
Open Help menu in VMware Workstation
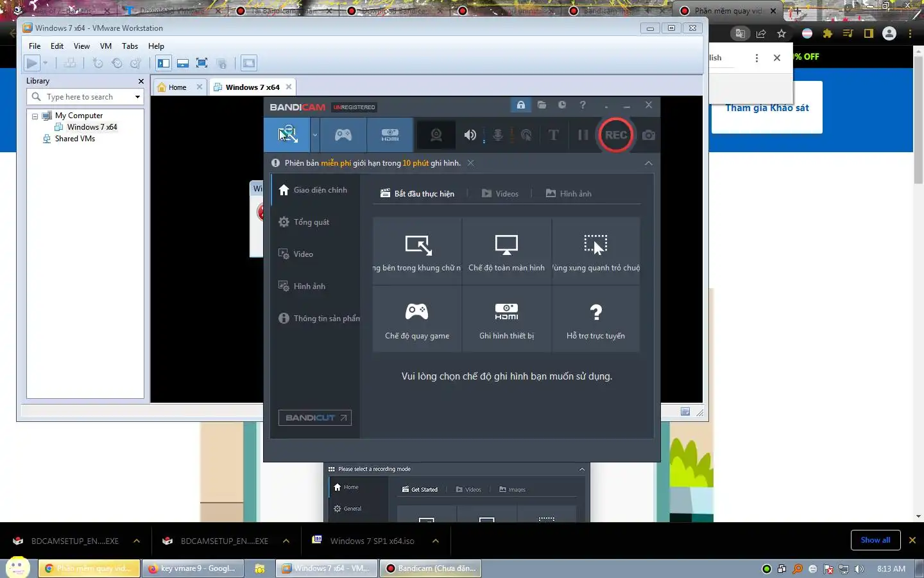156,46
